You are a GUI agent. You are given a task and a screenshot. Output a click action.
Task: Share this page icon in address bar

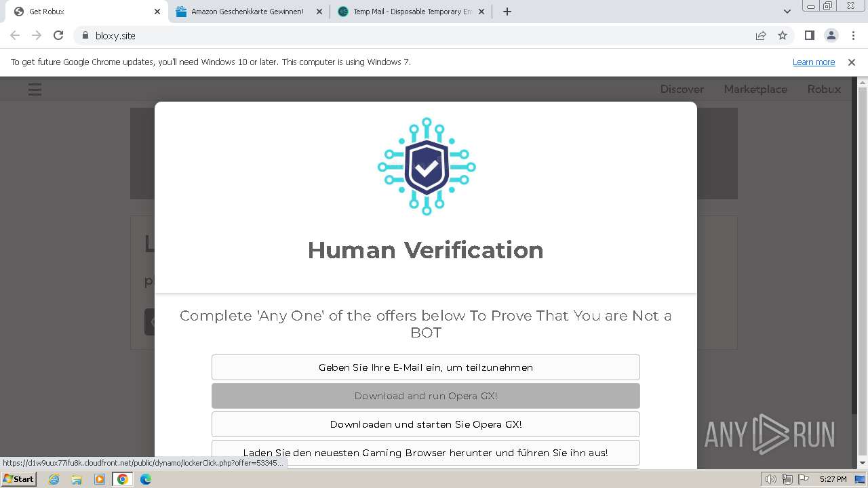tap(761, 35)
